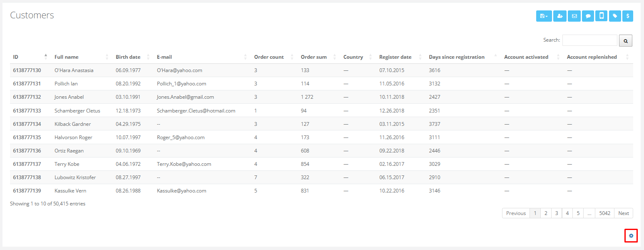Click the envelope email icon button

pyautogui.click(x=574, y=16)
